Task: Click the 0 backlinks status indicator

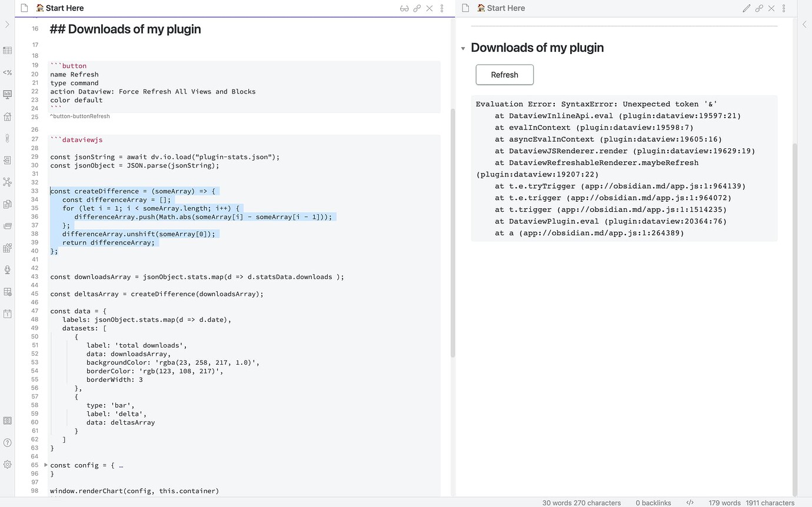Action: point(653,503)
